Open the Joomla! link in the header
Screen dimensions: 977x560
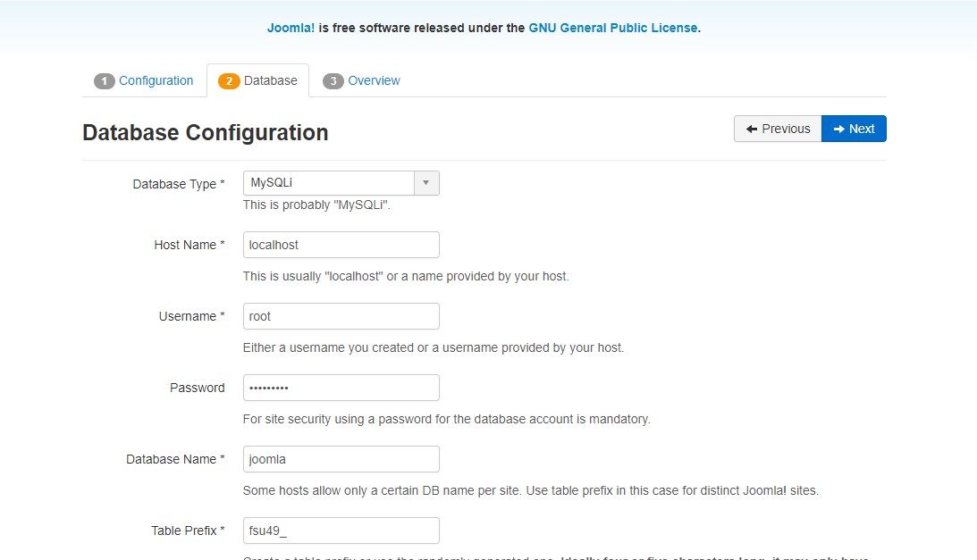click(291, 28)
